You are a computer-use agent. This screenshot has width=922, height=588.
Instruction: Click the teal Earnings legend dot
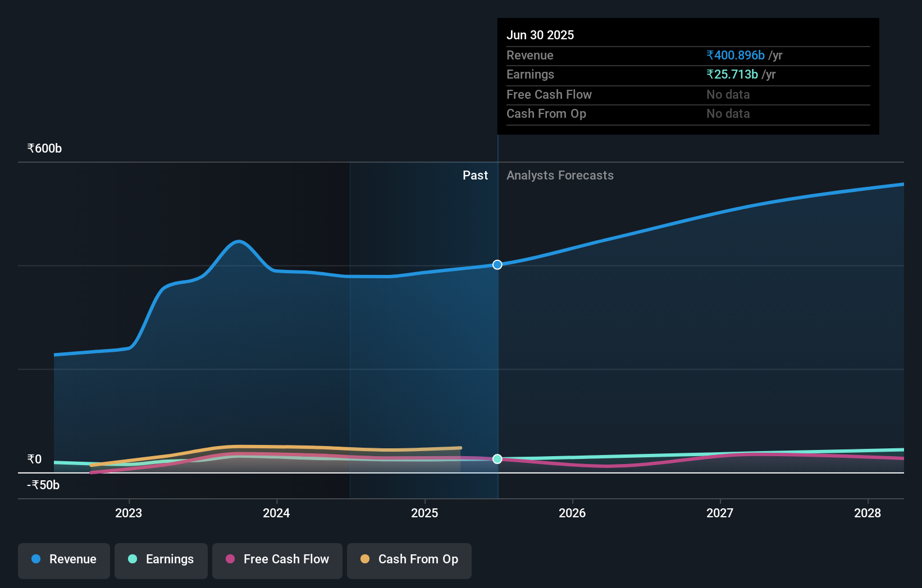131,559
